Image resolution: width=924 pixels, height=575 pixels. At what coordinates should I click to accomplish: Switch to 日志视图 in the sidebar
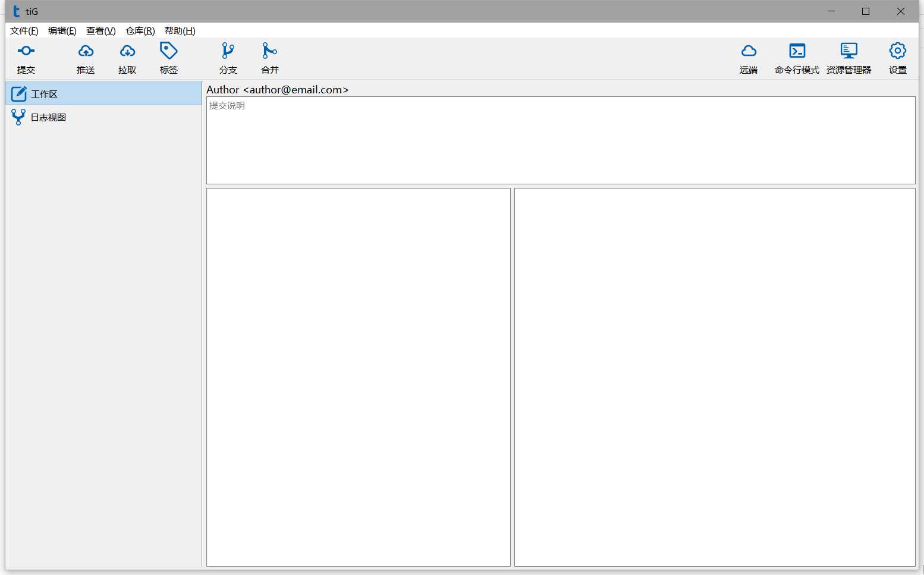click(103, 117)
